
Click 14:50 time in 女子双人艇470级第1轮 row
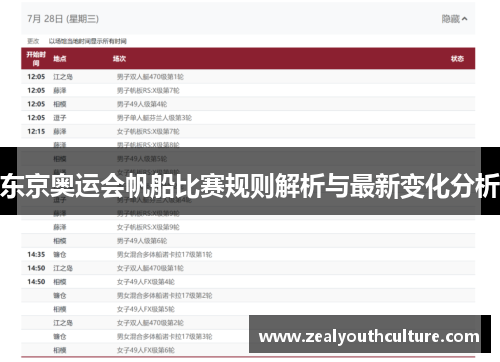pyautogui.click(x=36, y=268)
